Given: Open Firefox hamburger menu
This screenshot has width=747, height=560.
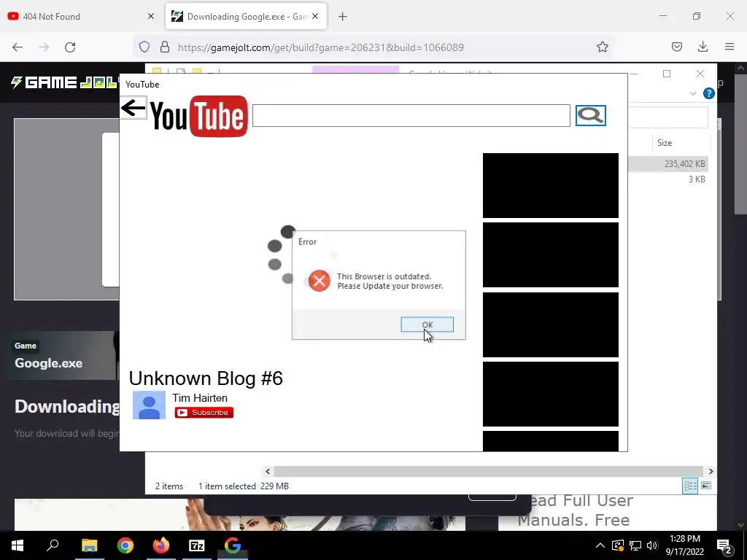Looking at the screenshot, I should (729, 47).
